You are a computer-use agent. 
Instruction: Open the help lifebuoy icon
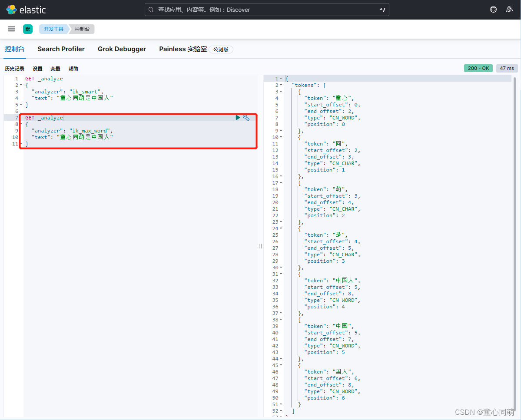pyautogui.click(x=493, y=9)
